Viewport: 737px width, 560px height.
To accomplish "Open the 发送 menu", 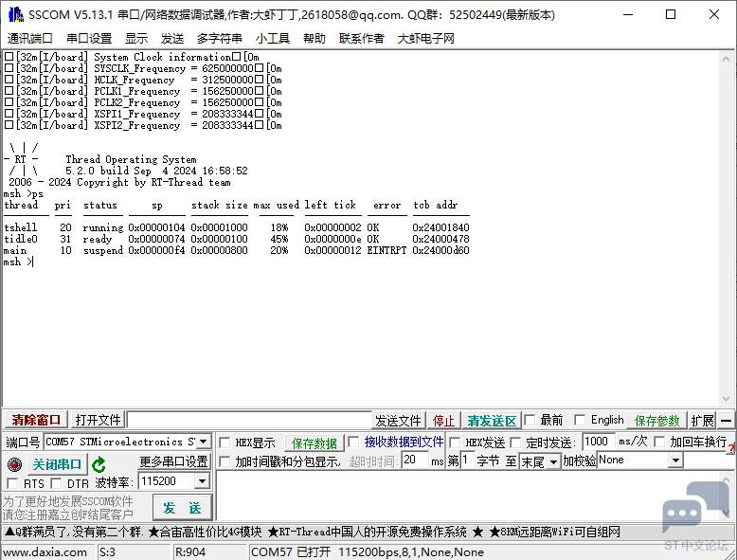I will point(172,39).
